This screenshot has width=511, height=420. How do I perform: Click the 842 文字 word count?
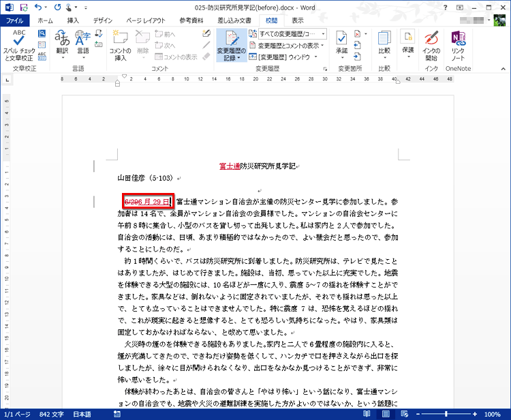pos(52,414)
